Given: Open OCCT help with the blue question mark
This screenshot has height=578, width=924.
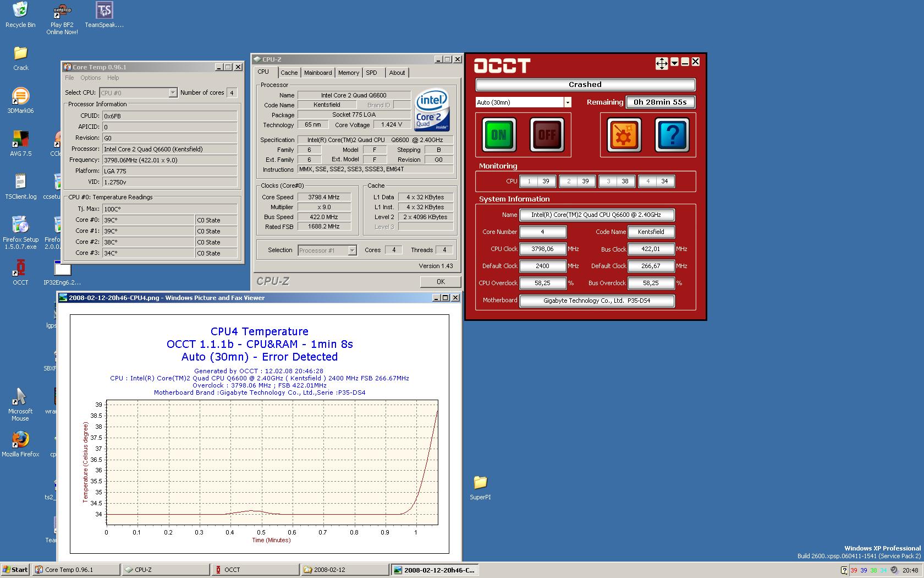Looking at the screenshot, I should (672, 135).
